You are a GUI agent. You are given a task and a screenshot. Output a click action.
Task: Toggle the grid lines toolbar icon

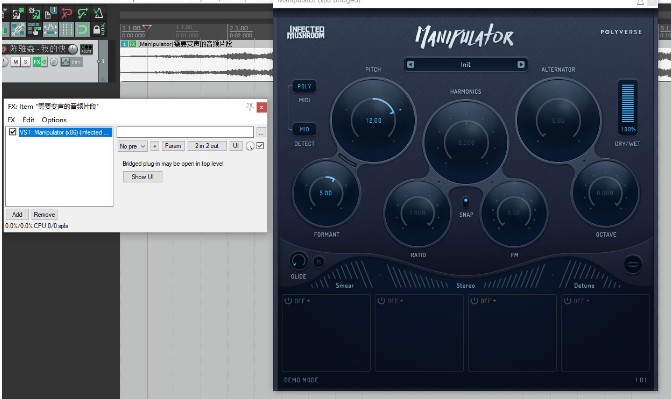66,30
